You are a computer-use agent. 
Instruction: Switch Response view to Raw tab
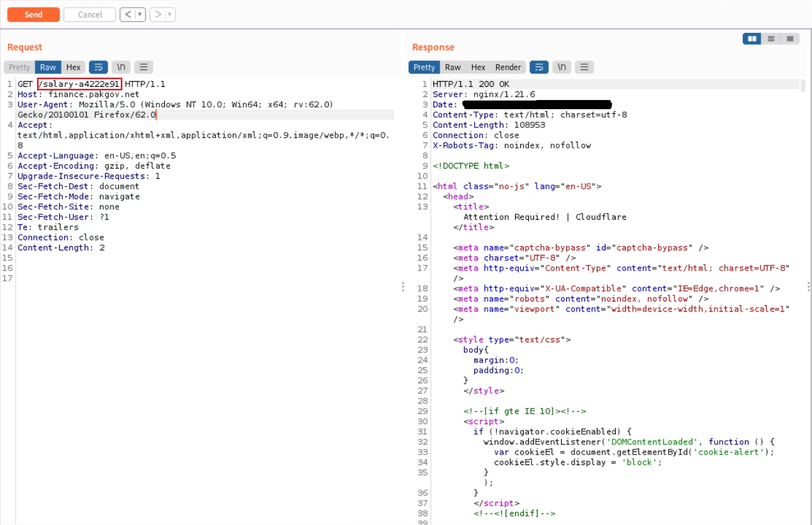point(453,67)
